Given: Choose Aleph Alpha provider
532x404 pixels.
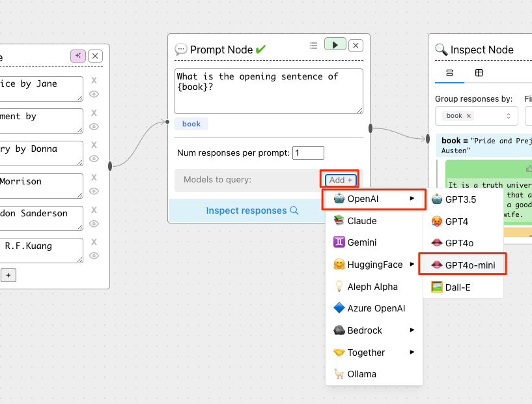Looking at the screenshot, I should 374,287.
